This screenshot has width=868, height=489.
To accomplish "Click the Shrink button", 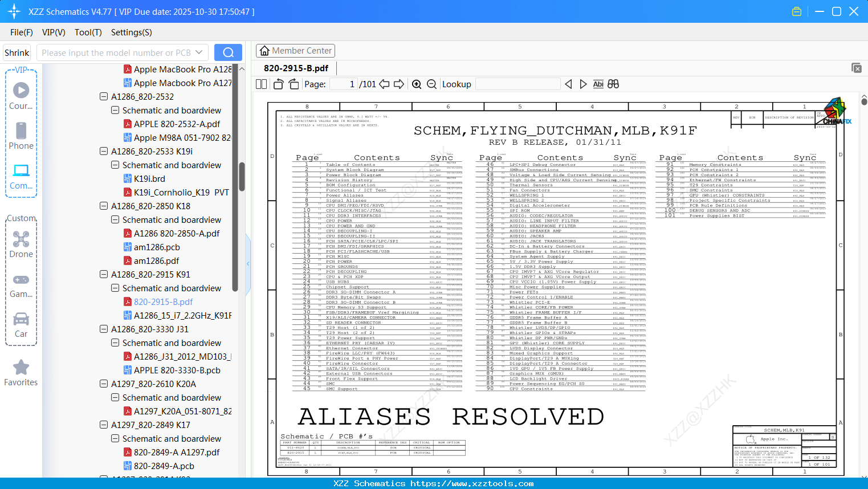I will 17,52.
